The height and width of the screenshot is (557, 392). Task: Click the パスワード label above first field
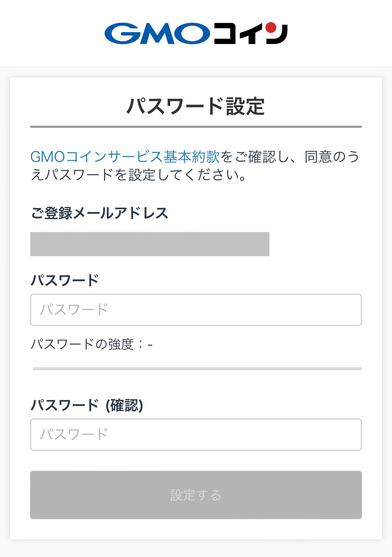click(65, 280)
